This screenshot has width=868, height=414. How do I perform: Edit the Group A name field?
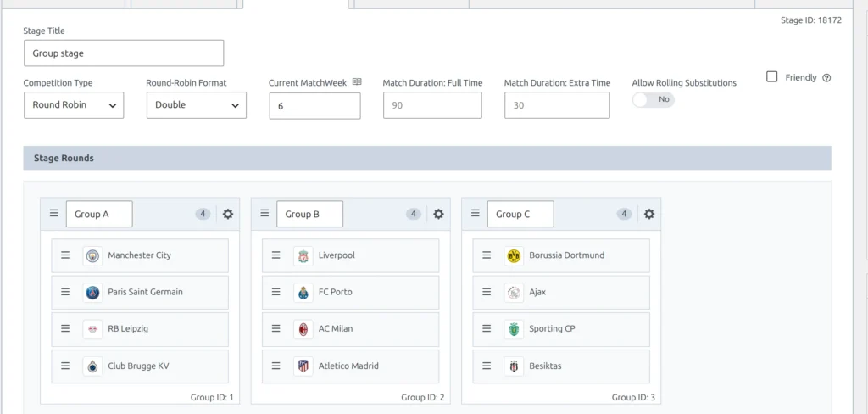coord(99,214)
